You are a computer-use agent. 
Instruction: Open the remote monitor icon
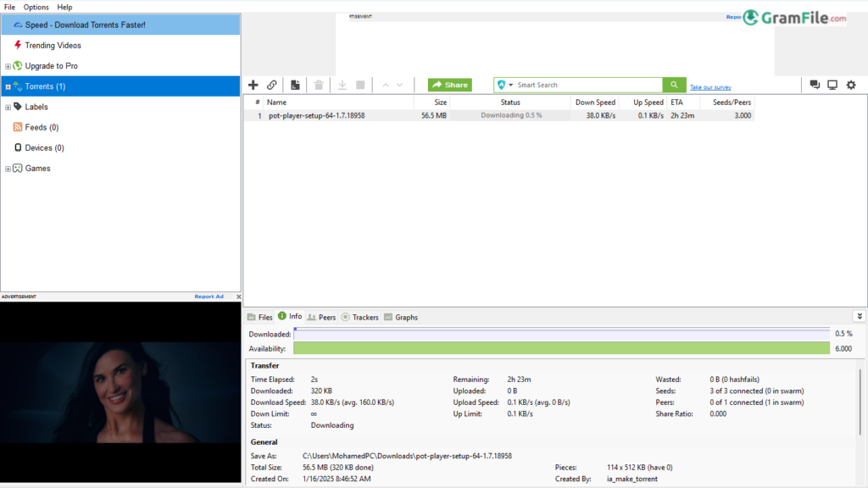click(x=832, y=85)
